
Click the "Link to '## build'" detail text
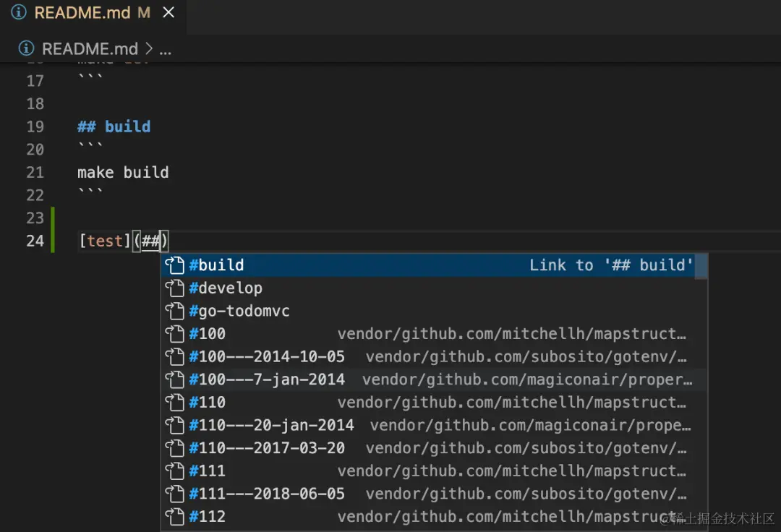point(610,265)
